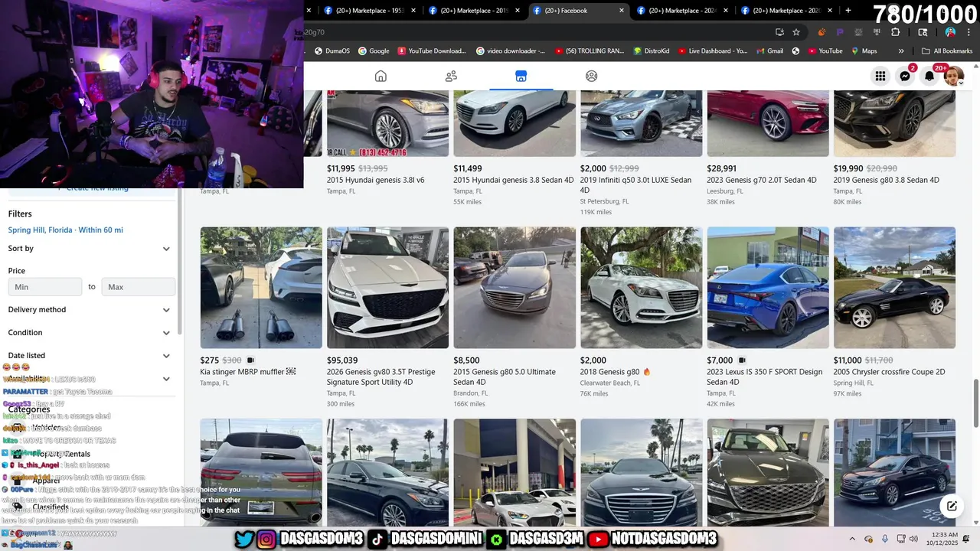The height and width of the screenshot is (551, 980).
Task: Switch to the Marketplace - 2019 tab
Action: (472, 11)
